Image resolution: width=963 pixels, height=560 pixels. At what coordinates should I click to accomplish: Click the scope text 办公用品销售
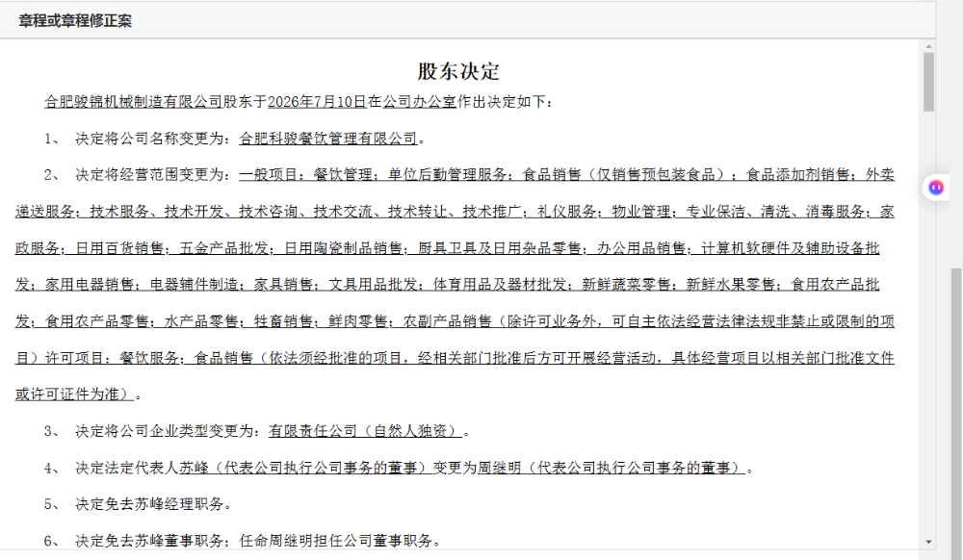(x=641, y=248)
